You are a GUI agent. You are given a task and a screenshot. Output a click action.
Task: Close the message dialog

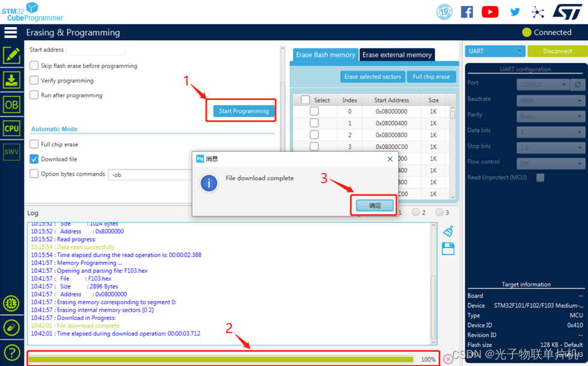[390, 159]
